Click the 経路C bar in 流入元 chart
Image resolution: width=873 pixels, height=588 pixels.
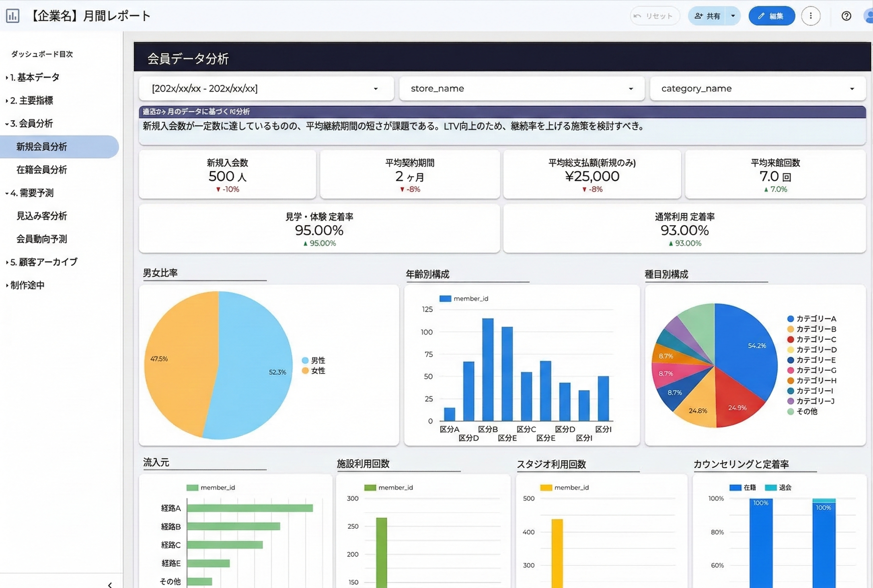pos(225,545)
